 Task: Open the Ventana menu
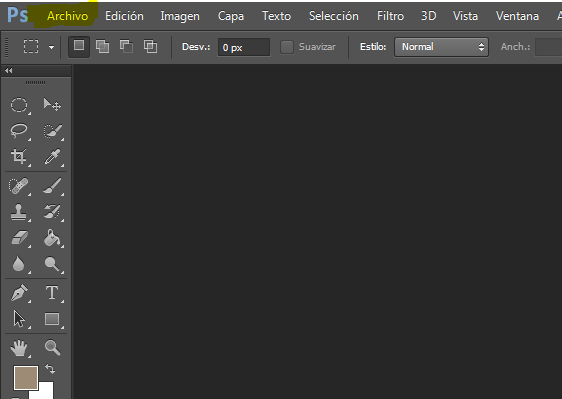point(517,16)
